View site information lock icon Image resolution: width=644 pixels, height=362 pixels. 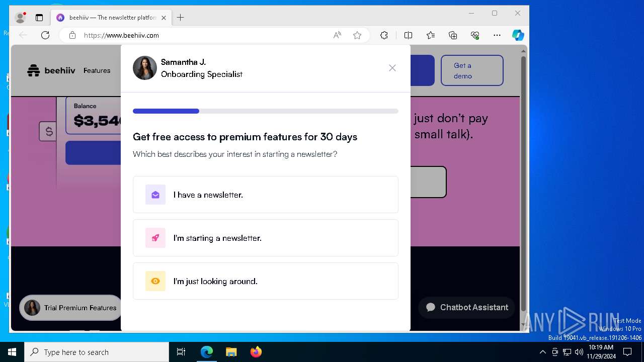pyautogui.click(x=72, y=35)
